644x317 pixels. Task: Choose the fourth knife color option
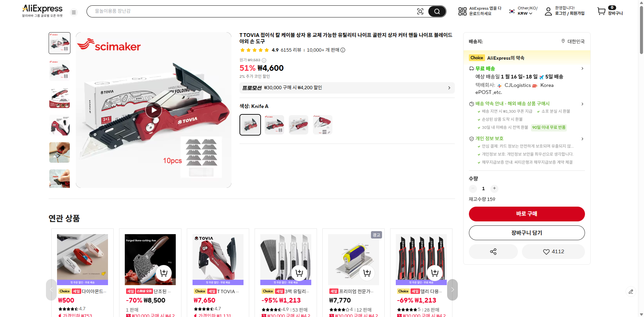pyautogui.click(x=323, y=125)
